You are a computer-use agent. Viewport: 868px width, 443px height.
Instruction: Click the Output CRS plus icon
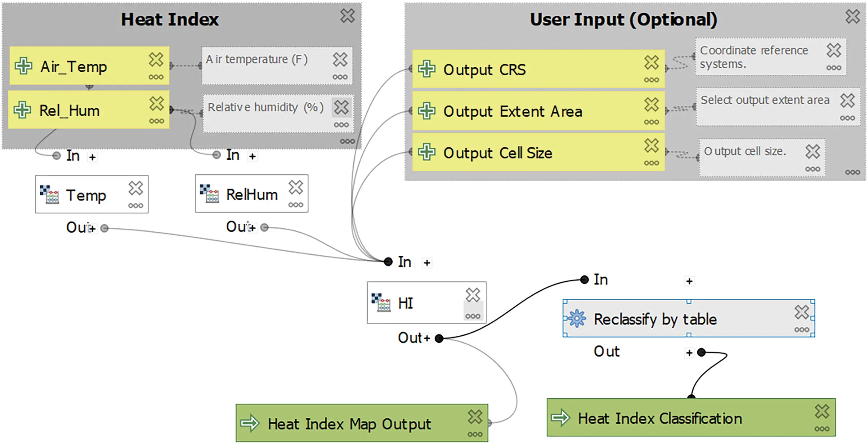click(x=427, y=69)
